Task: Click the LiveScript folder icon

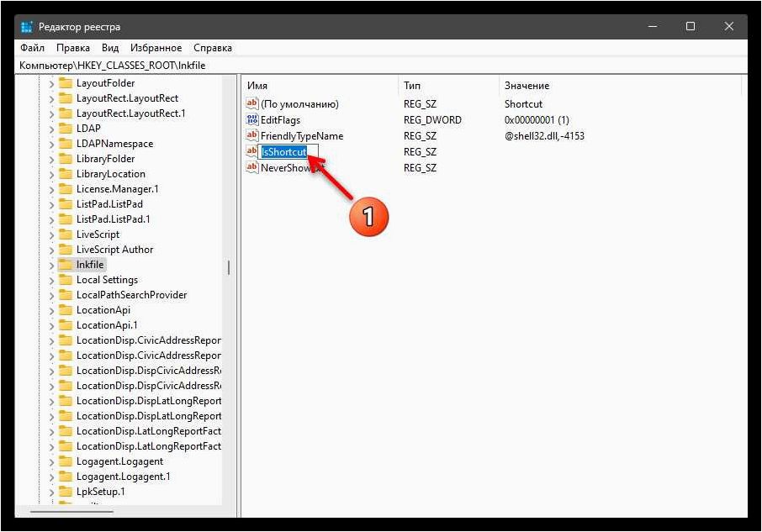Action: coord(65,234)
